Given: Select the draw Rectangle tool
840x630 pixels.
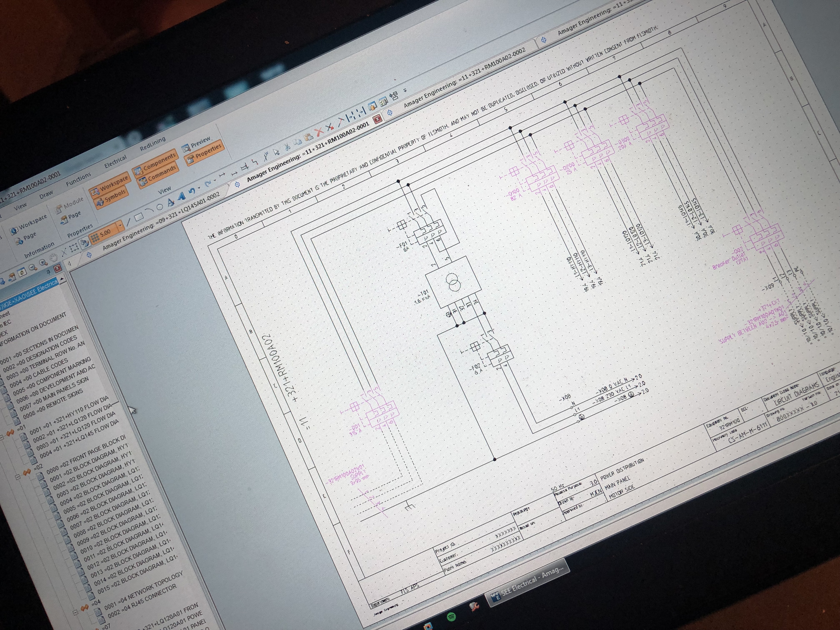Looking at the screenshot, I should (139, 217).
